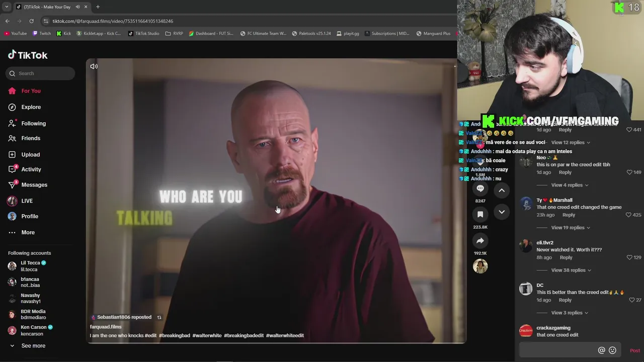Viewport: 644px width, 362px height.
Task: Reply to Ty Marshall's comment
Action: click(569, 215)
